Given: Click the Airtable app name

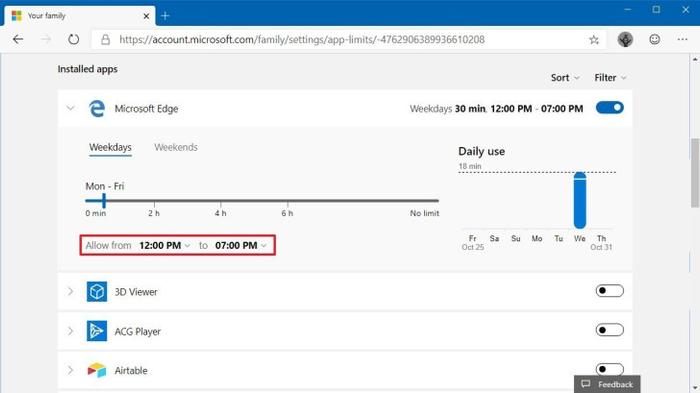Looking at the screenshot, I should pos(131,371).
